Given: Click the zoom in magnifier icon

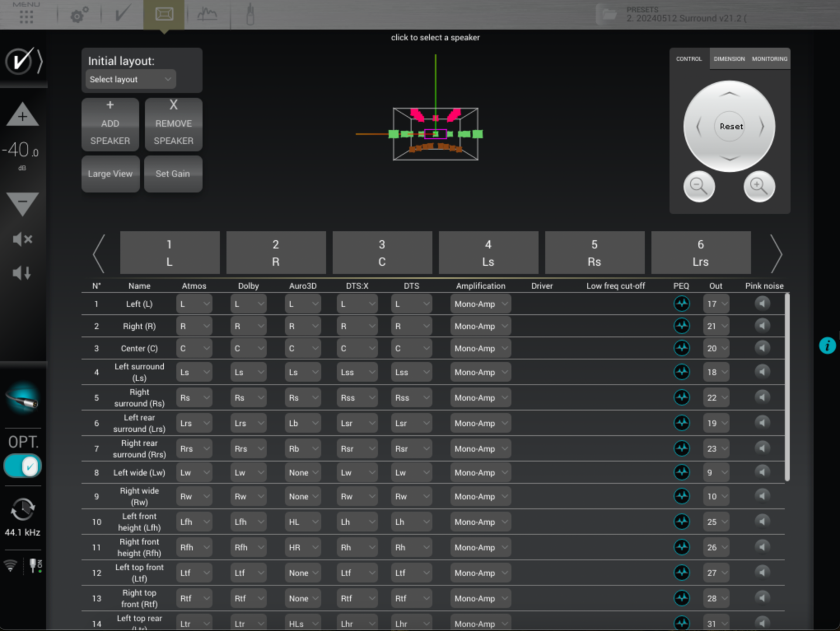Looking at the screenshot, I should click(759, 186).
